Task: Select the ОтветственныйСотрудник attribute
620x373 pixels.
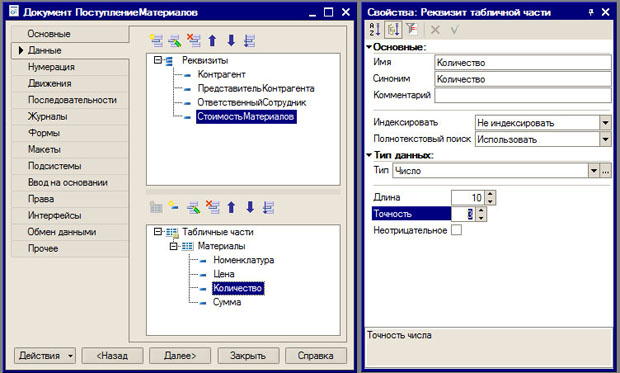Action: point(251,102)
